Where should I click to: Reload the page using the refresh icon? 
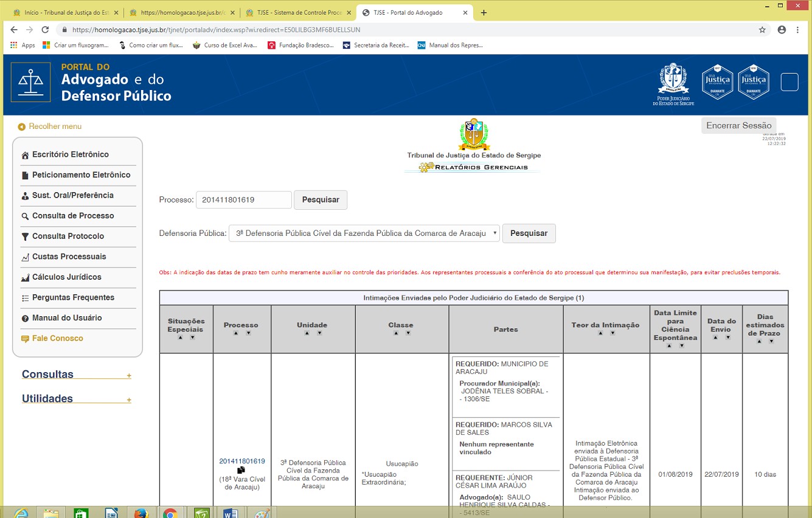point(45,29)
